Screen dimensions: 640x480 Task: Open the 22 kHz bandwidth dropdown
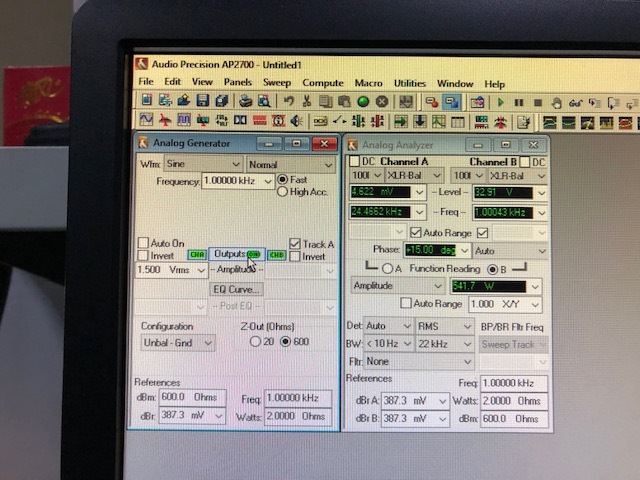(444, 344)
